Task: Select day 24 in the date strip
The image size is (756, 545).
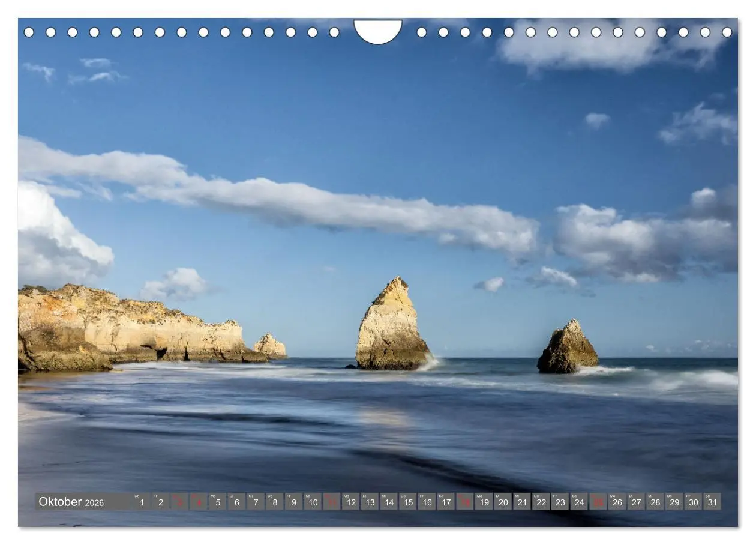Action: pos(579,502)
